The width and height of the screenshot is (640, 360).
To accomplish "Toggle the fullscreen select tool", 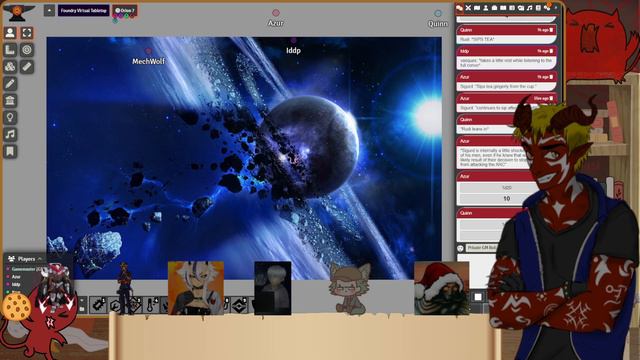I will point(27,33).
